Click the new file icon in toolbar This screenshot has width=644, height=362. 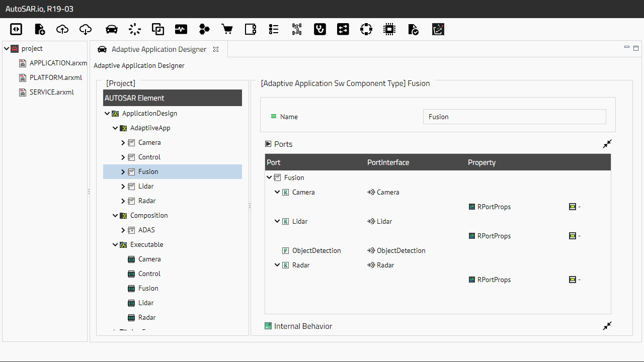tap(39, 29)
